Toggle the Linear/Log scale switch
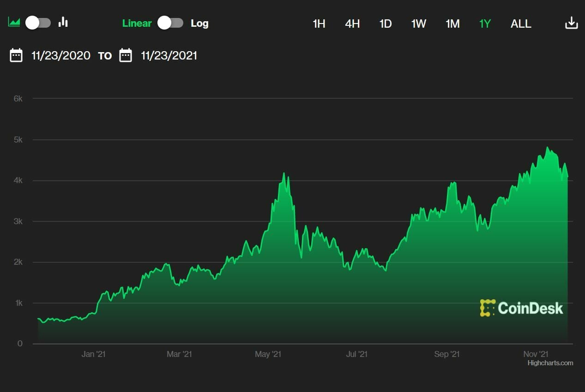The image size is (585, 392). point(171,23)
